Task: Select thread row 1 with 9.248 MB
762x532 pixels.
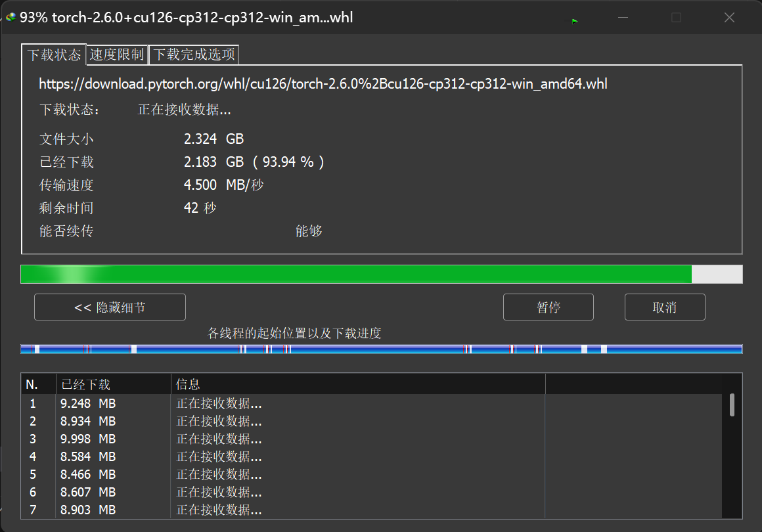Action: [371, 403]
